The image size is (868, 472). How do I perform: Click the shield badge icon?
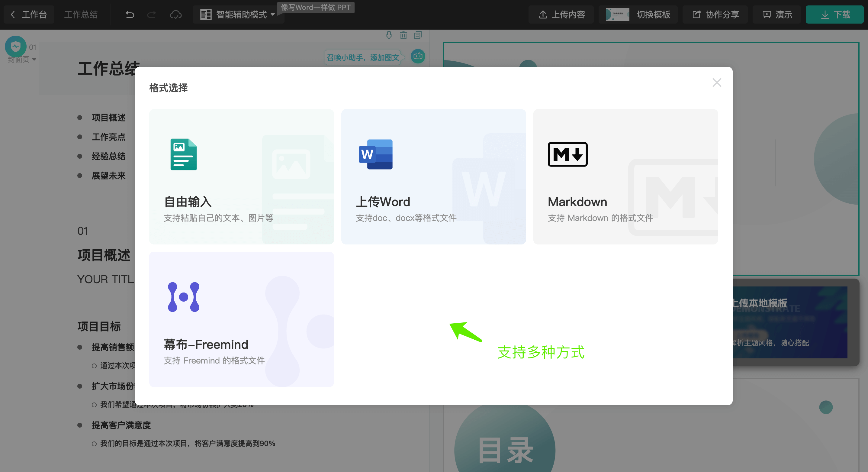point(15,46)
